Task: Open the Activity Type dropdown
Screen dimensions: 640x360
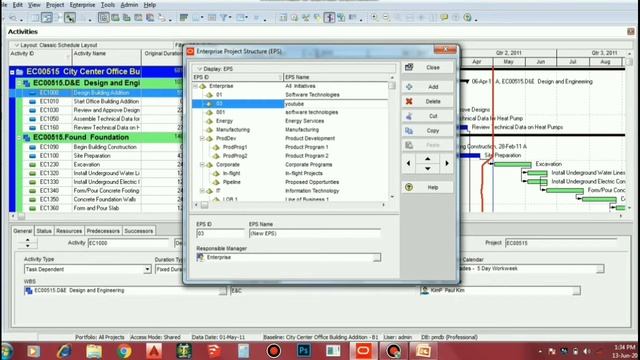Action: tap(147, 269)
